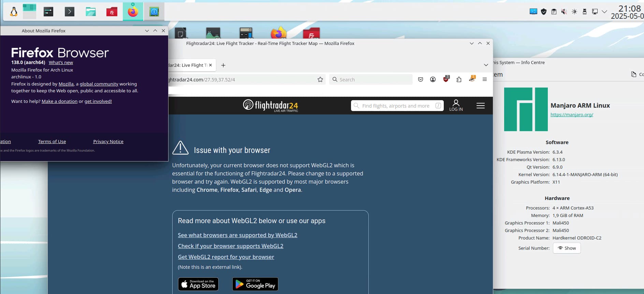Open Privacy Notice in About Firefox
The image size is (644, 294).
(x=108, y=141)
